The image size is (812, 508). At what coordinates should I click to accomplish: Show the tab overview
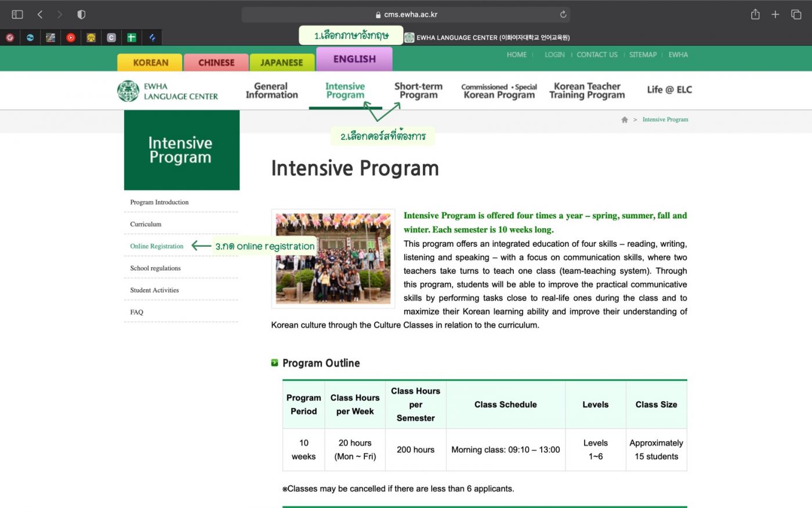(x=796, y=15)
